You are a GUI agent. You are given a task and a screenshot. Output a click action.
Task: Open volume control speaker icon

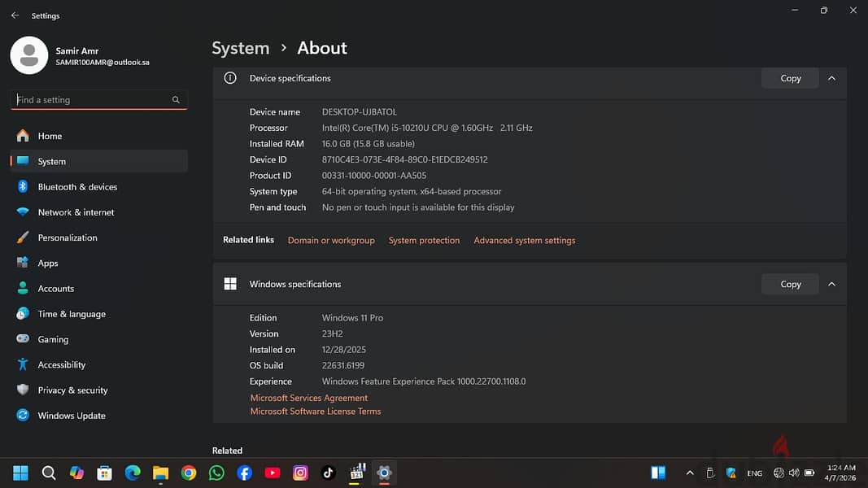(x=794, y=473)
